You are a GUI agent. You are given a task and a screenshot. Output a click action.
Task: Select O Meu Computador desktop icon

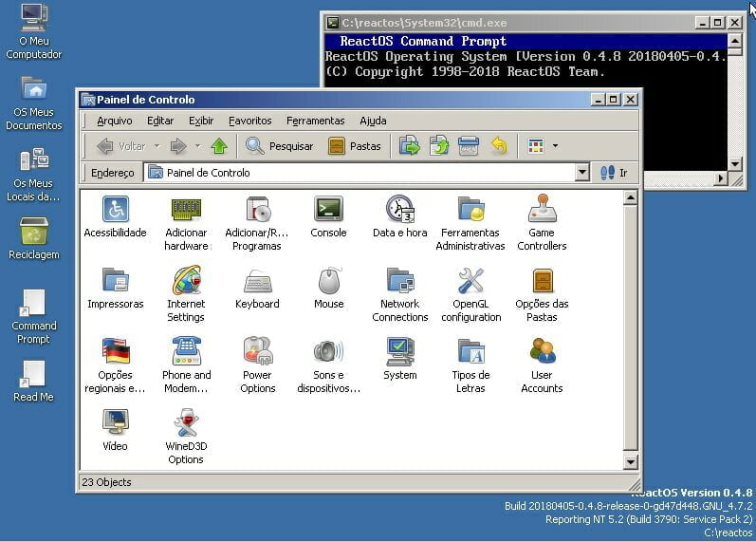click(34, 32)
